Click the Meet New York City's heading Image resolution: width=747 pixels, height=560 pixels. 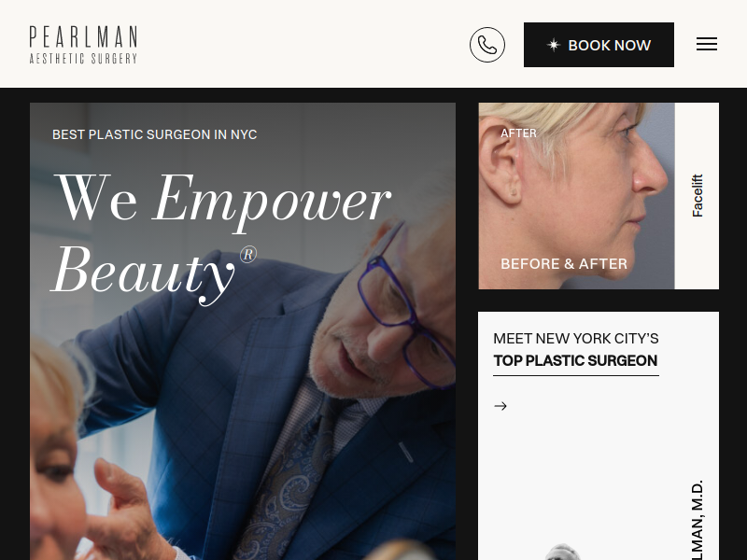(575, 339)
